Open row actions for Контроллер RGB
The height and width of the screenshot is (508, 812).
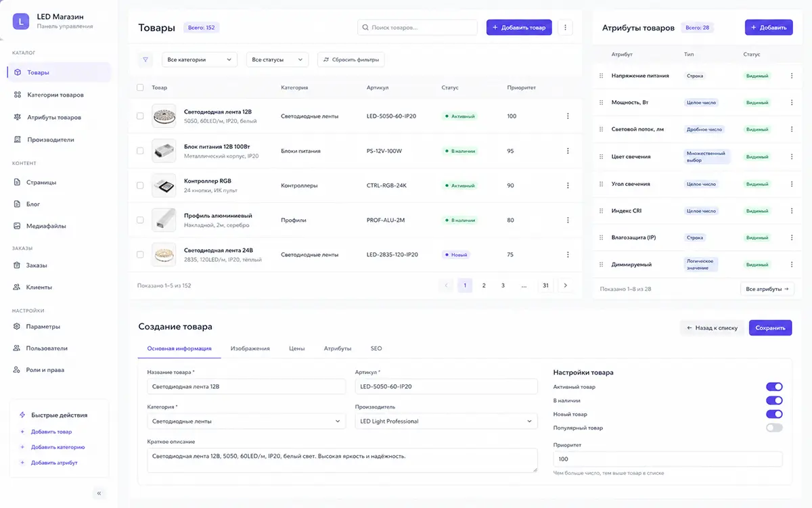(x=567, y=185)
